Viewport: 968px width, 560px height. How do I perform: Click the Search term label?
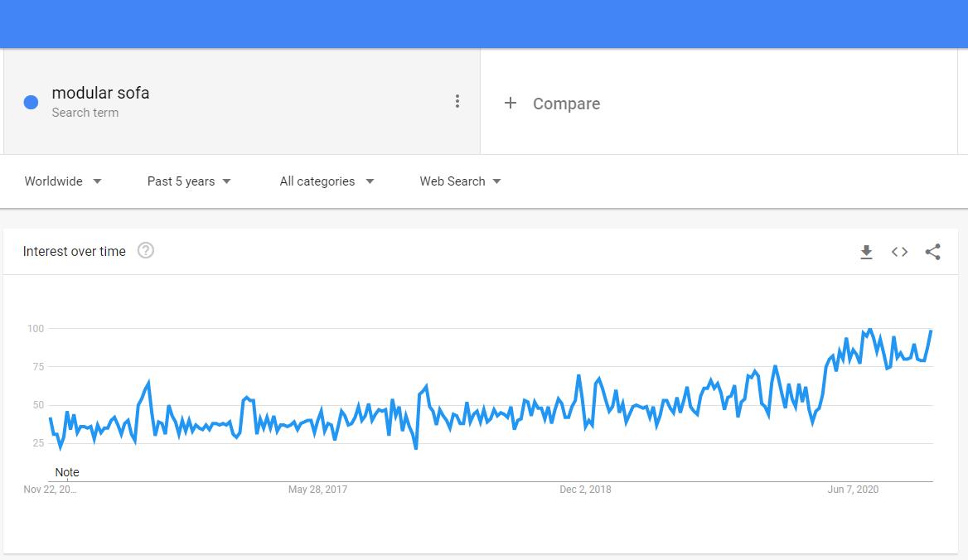click(85, 113)
